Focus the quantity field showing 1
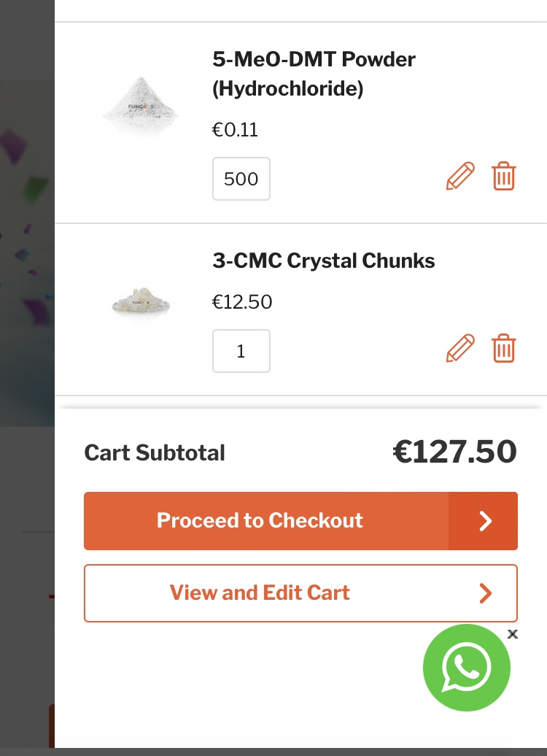The width and height of the screenshot is (547, 756). [x=241, y=351]
